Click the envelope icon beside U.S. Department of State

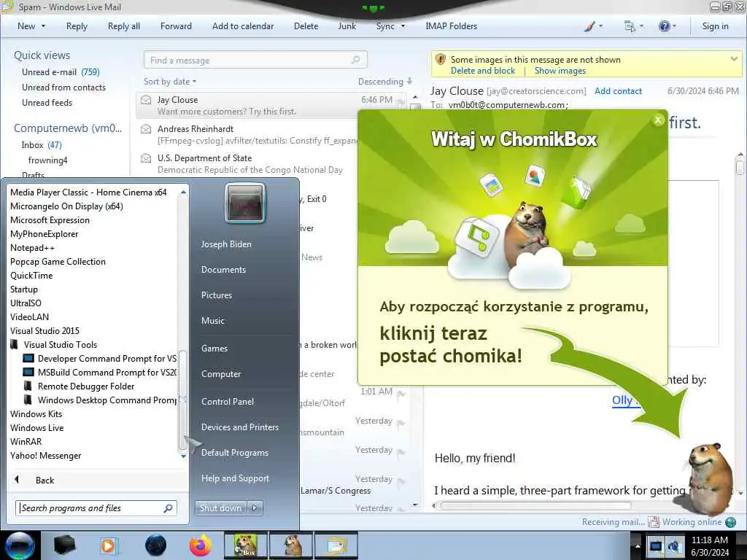pos(146,158)
